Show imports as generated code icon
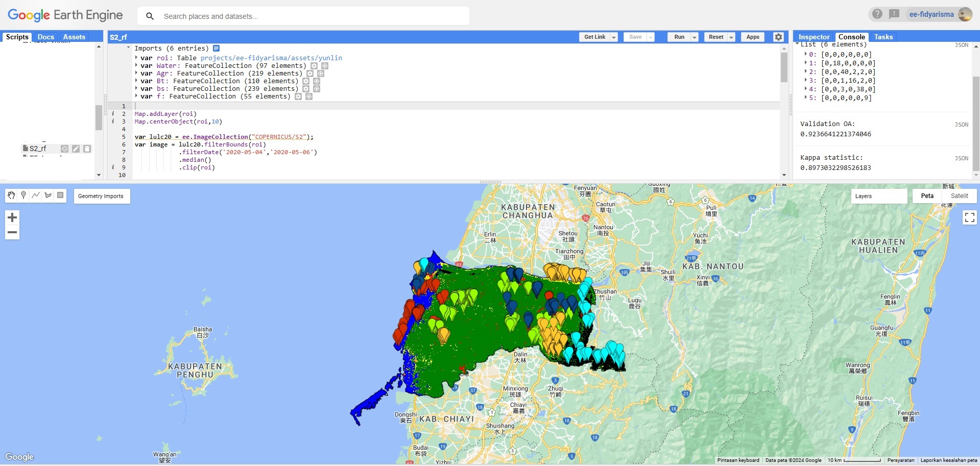The height and width of the screenshot is (466, 980). [216, 48]
